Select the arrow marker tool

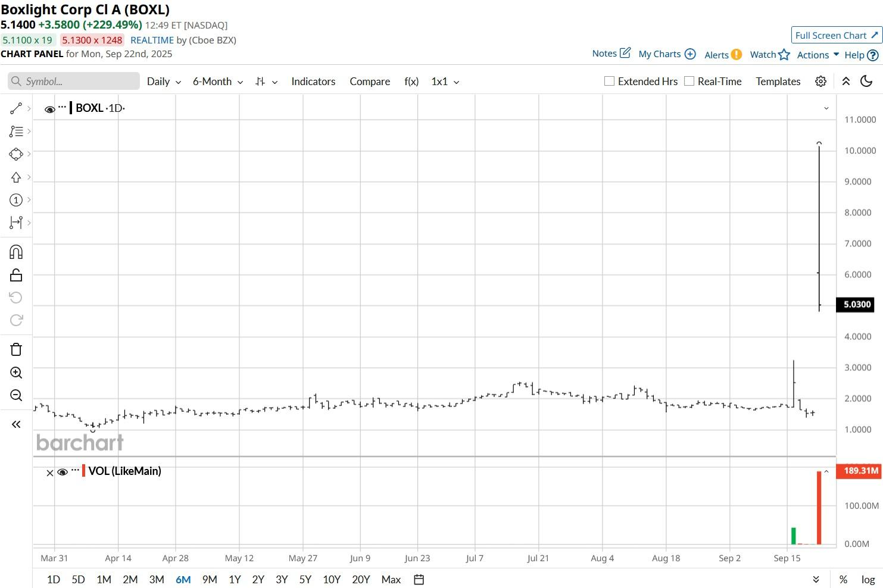(x=16, y=177)
